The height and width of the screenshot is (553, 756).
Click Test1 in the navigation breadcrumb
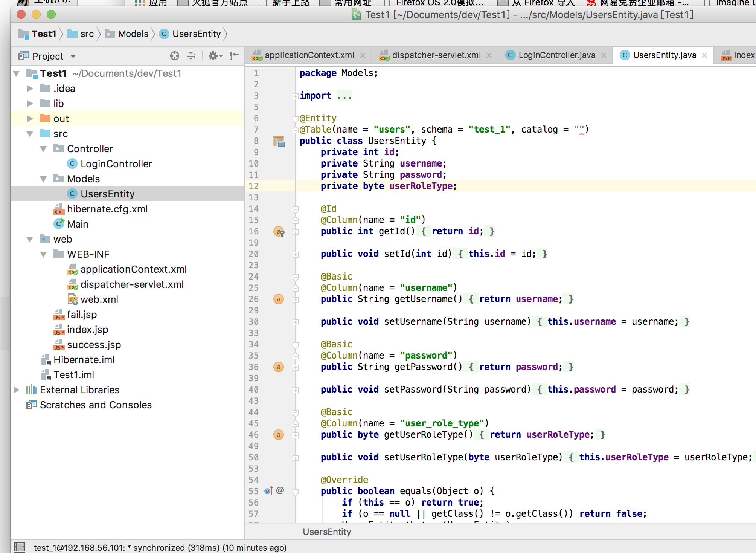coord(44,34)
